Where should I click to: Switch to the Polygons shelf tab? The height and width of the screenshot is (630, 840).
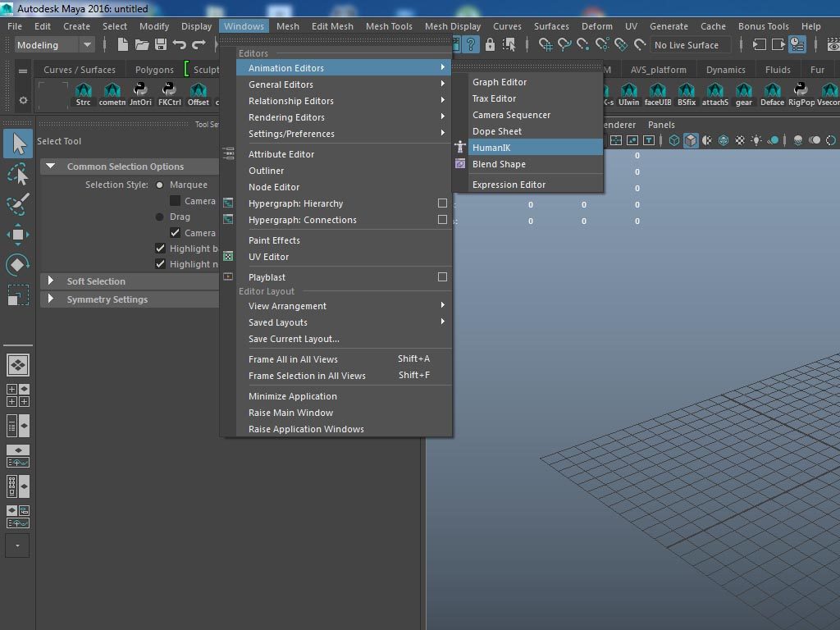(x=154, y=70)
